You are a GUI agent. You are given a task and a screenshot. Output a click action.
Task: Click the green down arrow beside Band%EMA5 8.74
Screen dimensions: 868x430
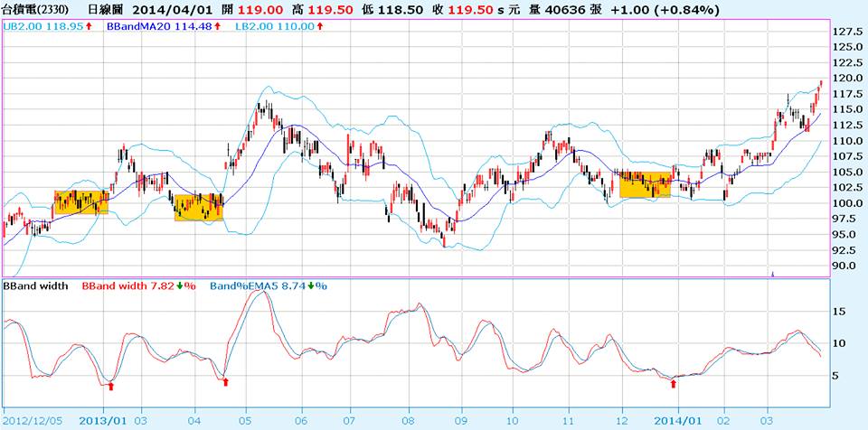pos(312,286)
